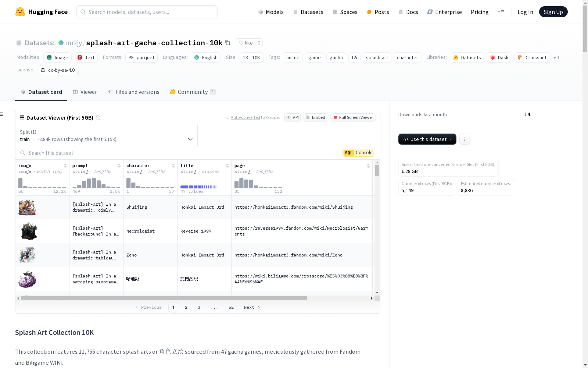
Task: Open the Community tab
Action: point(193,92)
